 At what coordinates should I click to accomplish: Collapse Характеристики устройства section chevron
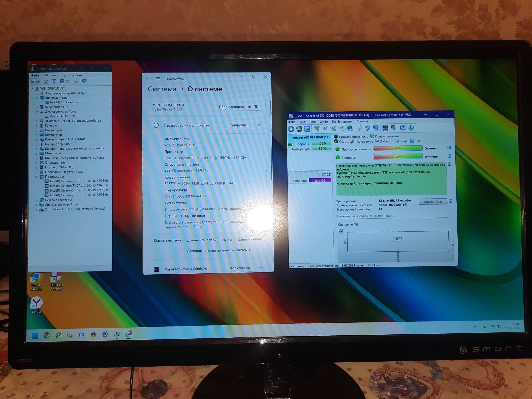coord(259,125)
